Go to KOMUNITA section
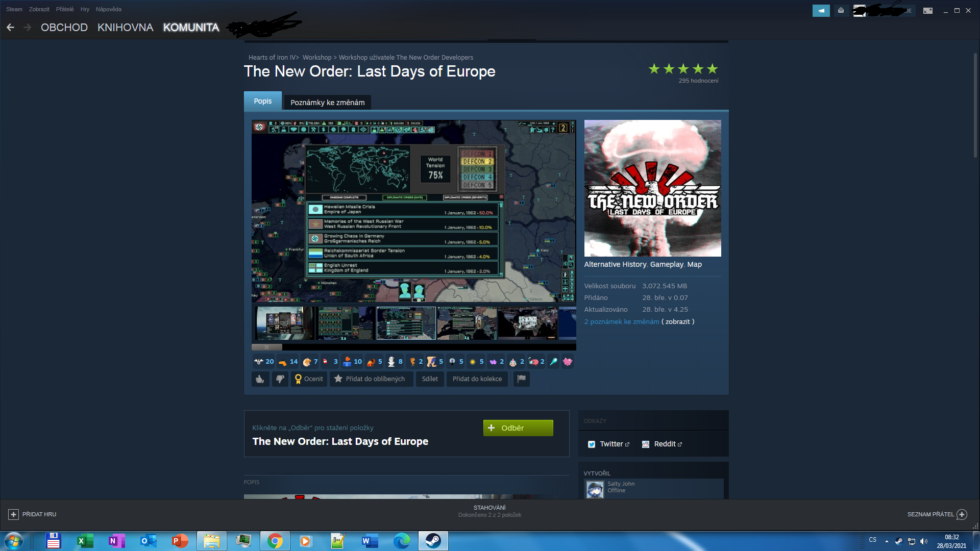This screenshot has width=980, height=551. 191,28
